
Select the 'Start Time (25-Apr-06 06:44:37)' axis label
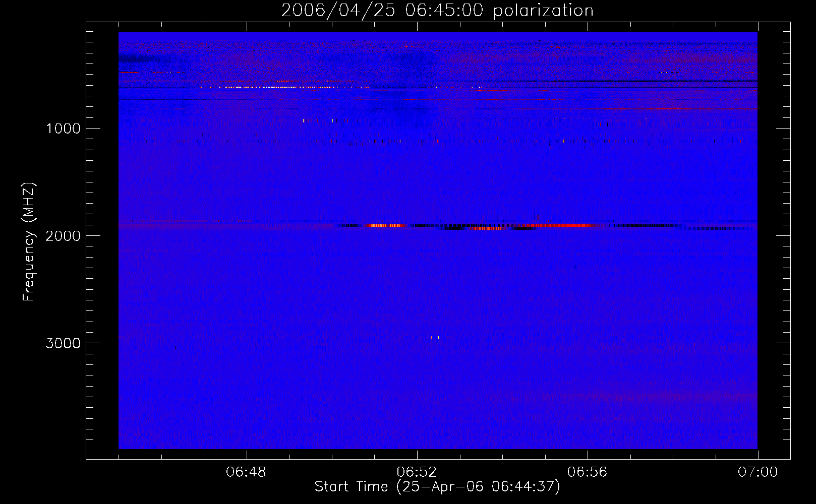point(437,487)
